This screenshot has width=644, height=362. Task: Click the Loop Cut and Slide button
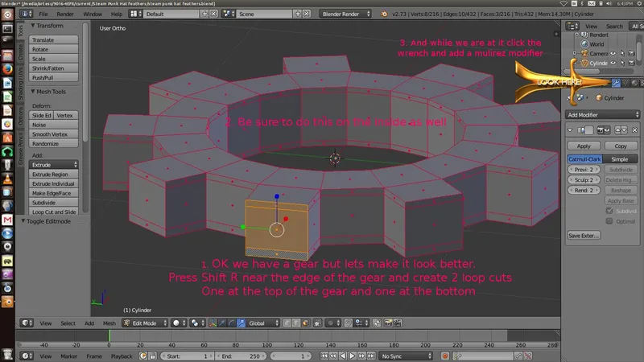54,211
